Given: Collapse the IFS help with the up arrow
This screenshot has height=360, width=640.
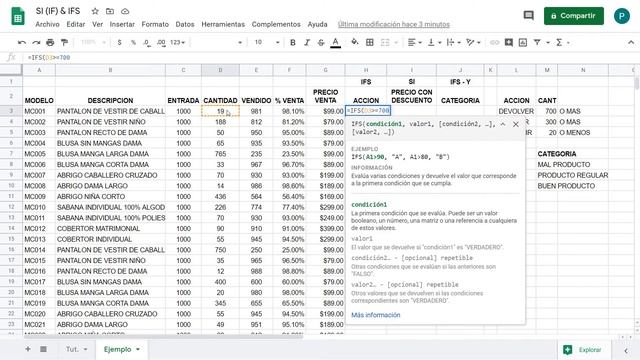Looking at the screenshot, I should [x=503, y=124].
